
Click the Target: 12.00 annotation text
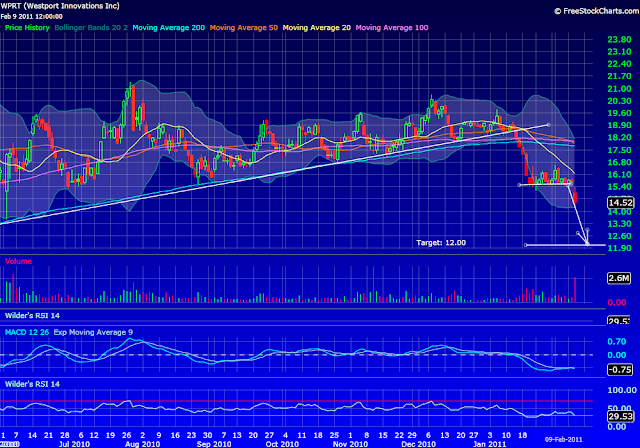coord(441,243)
